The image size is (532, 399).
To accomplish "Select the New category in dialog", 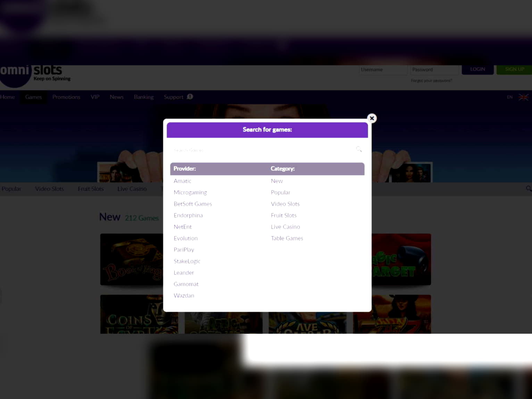I will point(277,181).
